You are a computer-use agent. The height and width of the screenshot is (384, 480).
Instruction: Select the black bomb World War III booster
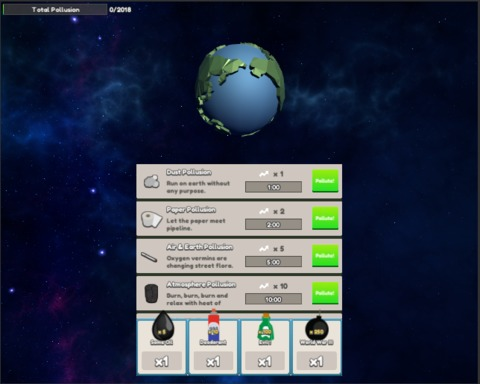click(317, 327)
